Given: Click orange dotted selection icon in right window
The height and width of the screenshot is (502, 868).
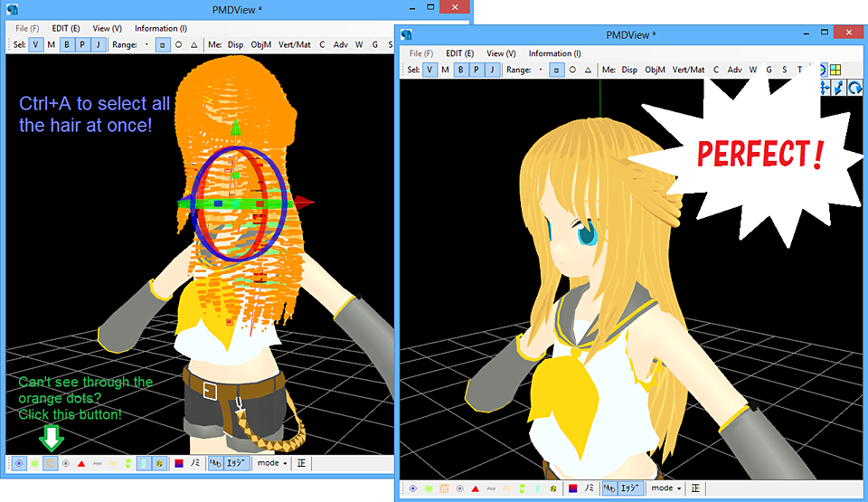Looking at the screenshot, I should [x=444, y=488].
